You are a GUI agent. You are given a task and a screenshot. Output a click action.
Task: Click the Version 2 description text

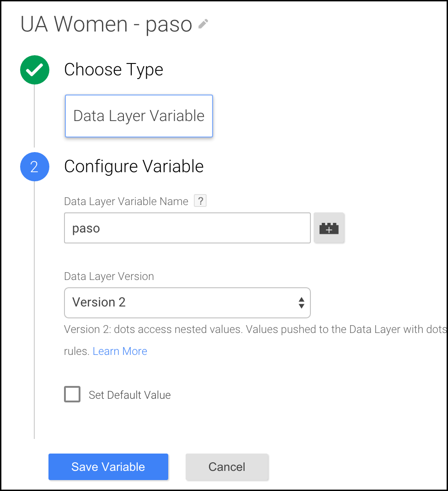[x=255, y=340]
